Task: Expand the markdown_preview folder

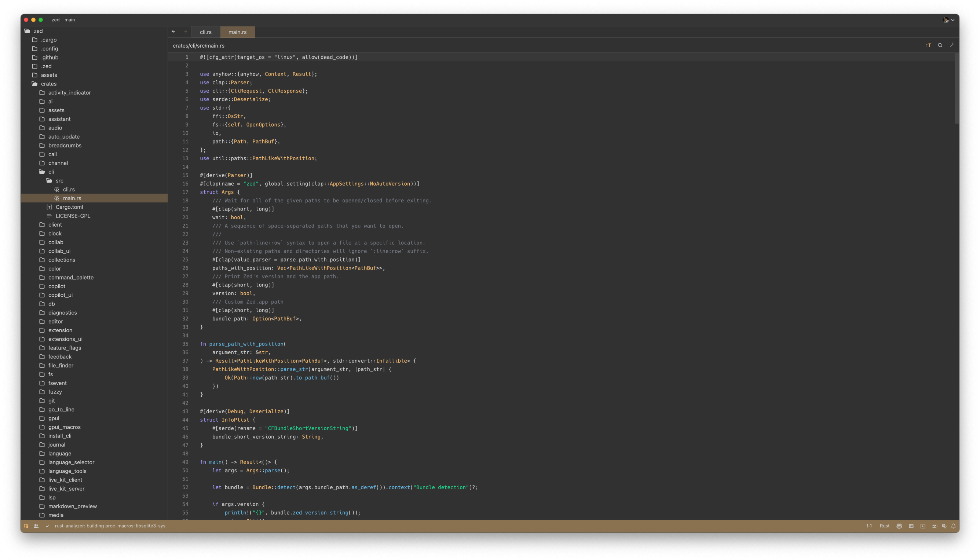Action: 94,506
